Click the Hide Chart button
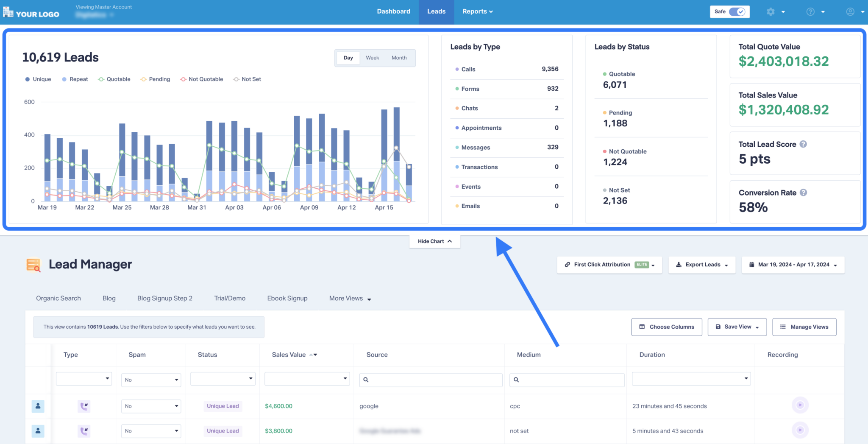Image resolution: width=868 pixels, height=444 pixels. coord(434,241)
